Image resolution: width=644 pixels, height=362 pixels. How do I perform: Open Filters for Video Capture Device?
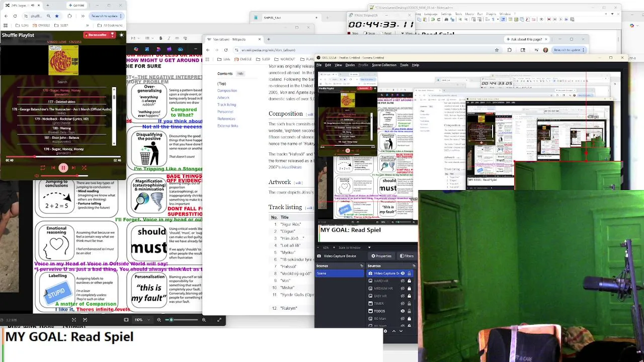click(407, 256)
